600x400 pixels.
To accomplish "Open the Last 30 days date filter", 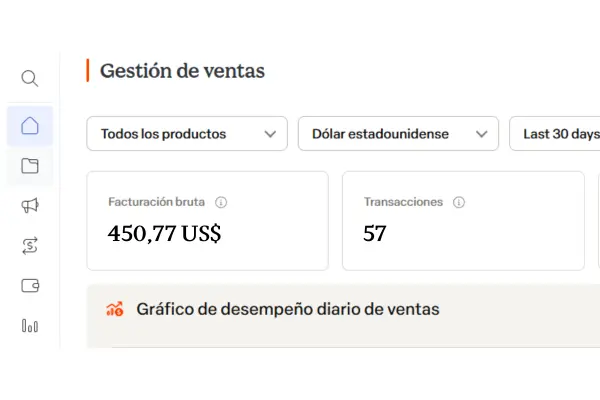I will coord(560,134).
